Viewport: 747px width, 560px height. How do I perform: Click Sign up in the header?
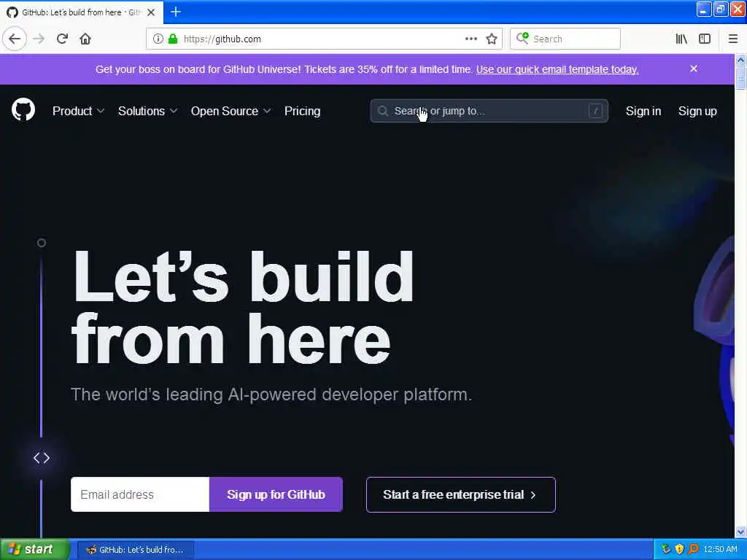point(697,111)
